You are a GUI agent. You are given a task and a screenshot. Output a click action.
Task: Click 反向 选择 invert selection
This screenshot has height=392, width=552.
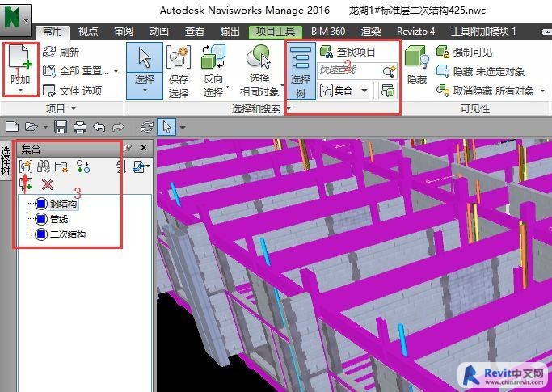click(x=213, y=71)
